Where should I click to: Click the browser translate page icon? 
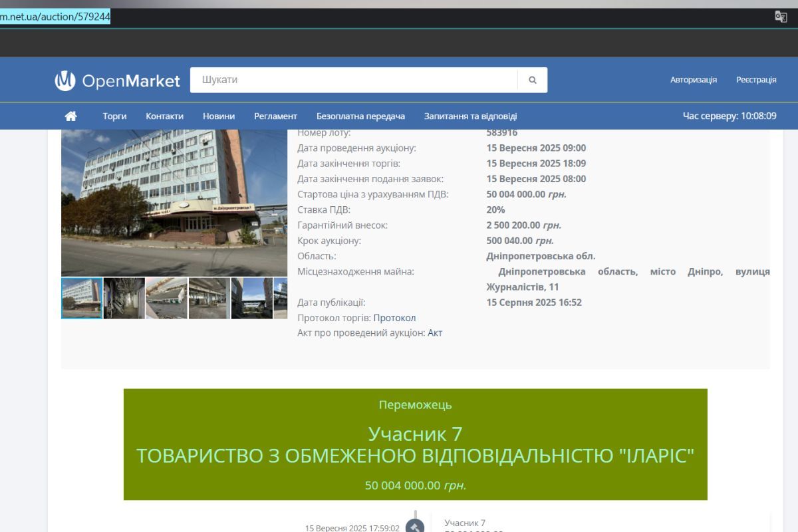(x=781, y=17)
